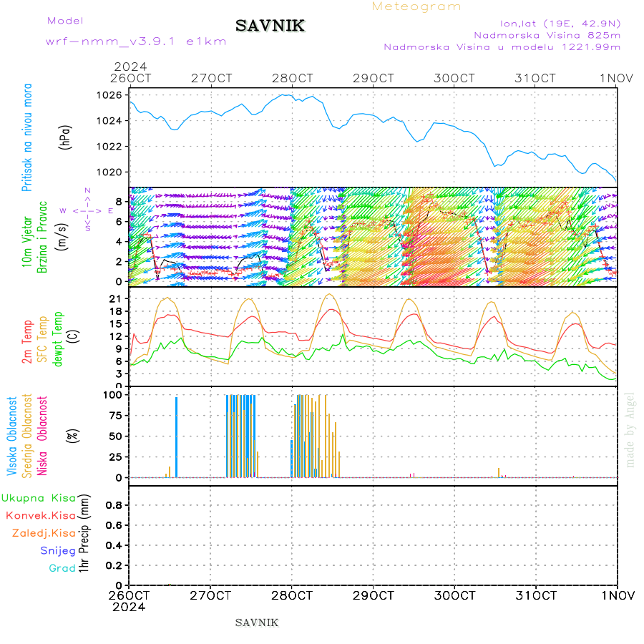The image size is (644, 644).
Task: Click 30OCT on the top date axis
Action: click(x=454, y=78)
